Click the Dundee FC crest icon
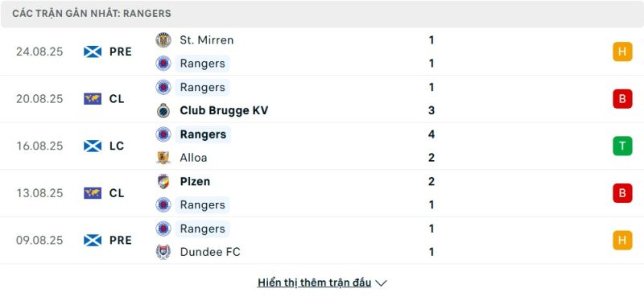Image resolution: width=644 pixels, height=301 pixels. (x=163, y=252)
